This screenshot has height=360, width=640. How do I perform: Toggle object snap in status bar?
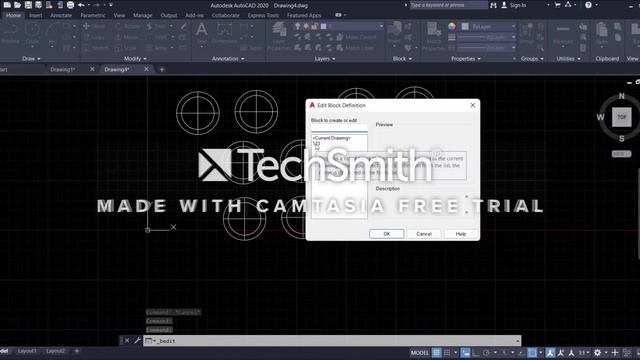tap(532, 352)
